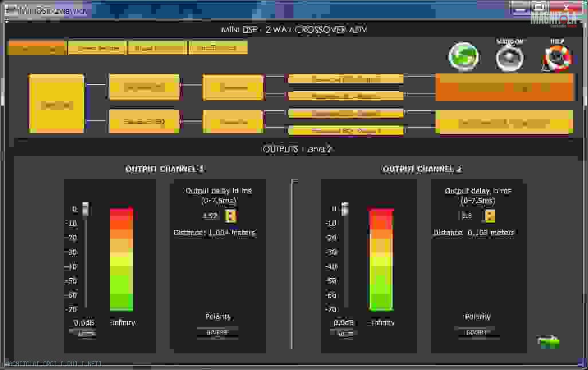Image resolution: width=588 pixels, height=370 pixels.
Task: Adjust Output Channel 2 gain slider handle
Action: 344,209
